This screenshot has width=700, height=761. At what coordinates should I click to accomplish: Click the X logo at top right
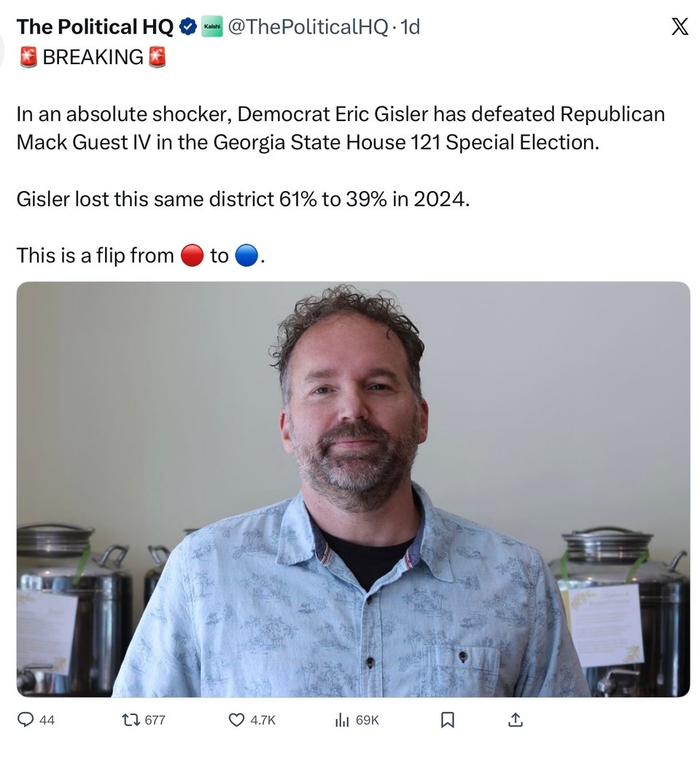click(x=679, y=26)
